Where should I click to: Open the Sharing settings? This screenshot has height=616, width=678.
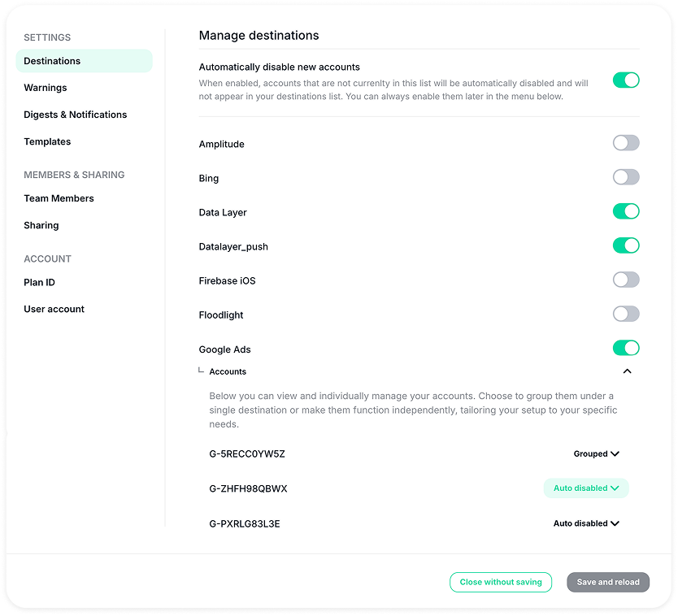tap(41, 225)
